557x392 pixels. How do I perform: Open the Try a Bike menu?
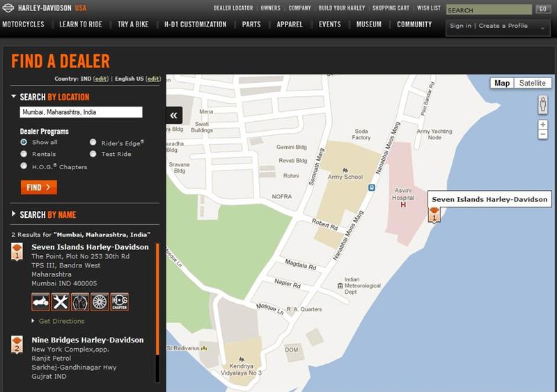[x=133, y=24]
